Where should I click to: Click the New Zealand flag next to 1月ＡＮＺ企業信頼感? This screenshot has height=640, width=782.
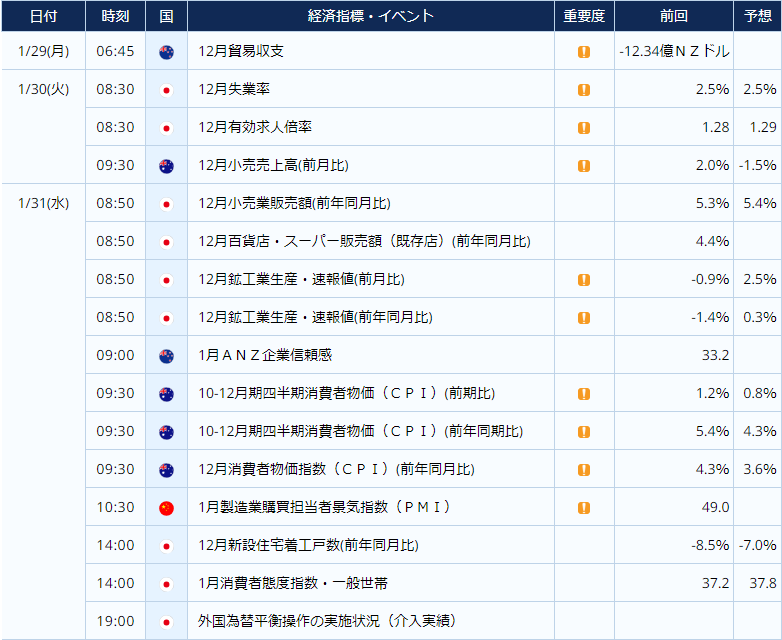[x=166, y=356]
